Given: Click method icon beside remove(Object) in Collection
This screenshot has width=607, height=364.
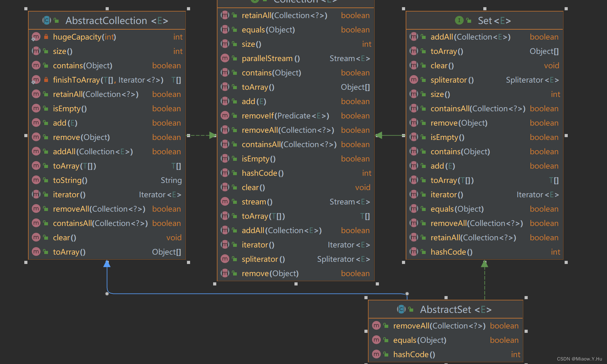Looking at the screenshot, I should [225, 273].
